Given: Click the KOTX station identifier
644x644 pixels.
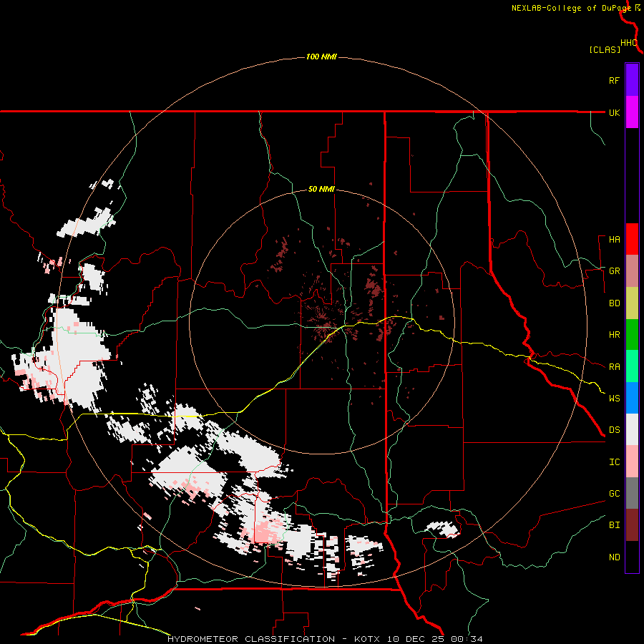Looking at the screenshot, I should pos(367,639).
